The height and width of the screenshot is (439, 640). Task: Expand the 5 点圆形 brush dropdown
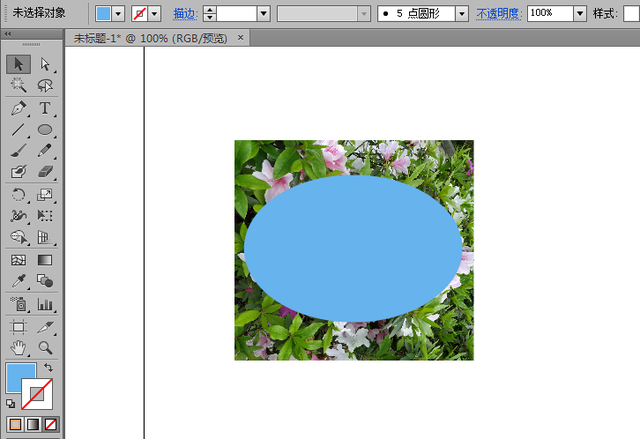coord(462,14)
